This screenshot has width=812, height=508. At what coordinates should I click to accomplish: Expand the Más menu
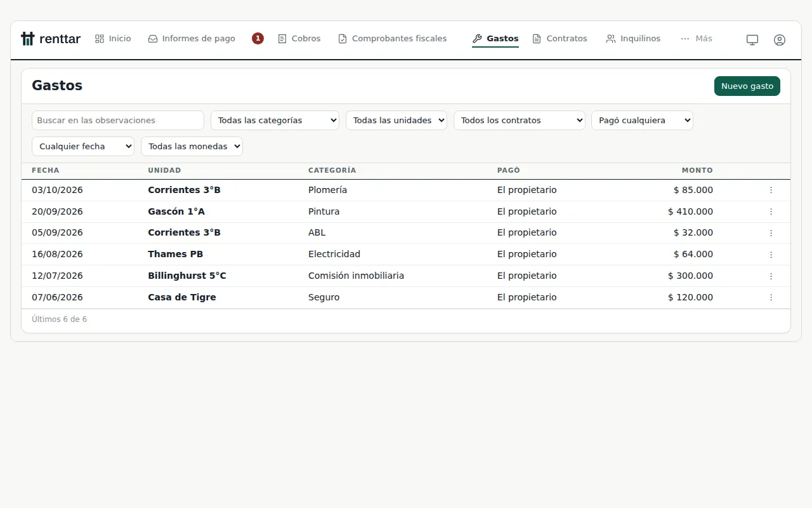[697, 39]
